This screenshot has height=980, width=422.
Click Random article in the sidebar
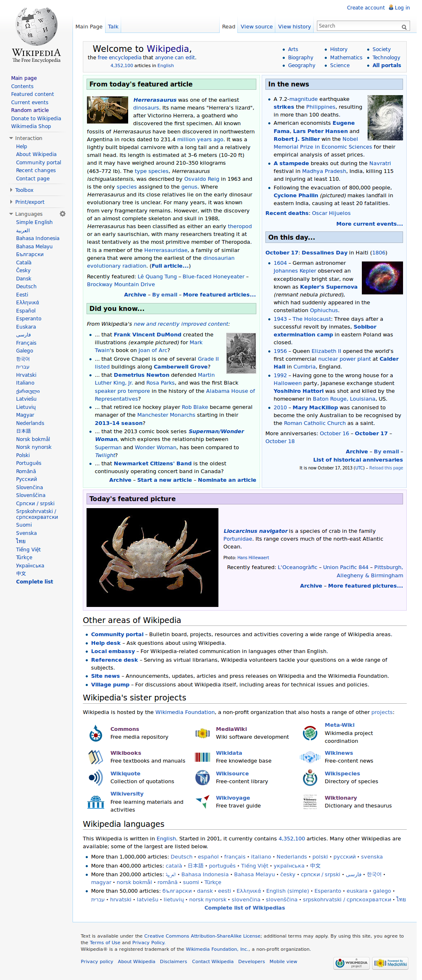click(x=30, y=110)
